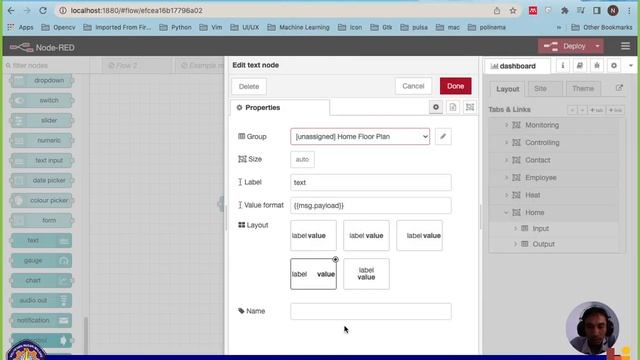The image size is (640, 360).
Task: Choose the left-aligned label value layout
Action: click(313, 236)
